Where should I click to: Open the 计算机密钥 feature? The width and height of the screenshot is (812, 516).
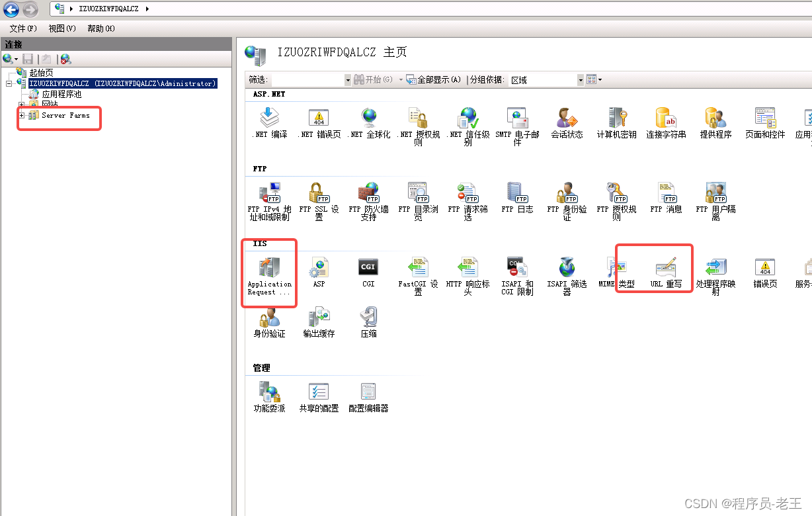coord(616,123)
